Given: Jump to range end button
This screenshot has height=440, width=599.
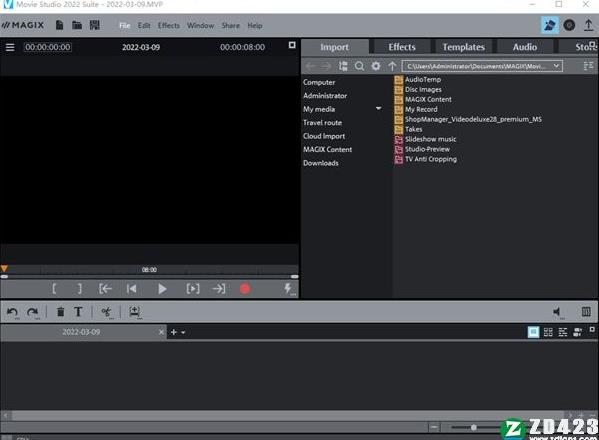Looking at the screenshot, I should 219,289.
